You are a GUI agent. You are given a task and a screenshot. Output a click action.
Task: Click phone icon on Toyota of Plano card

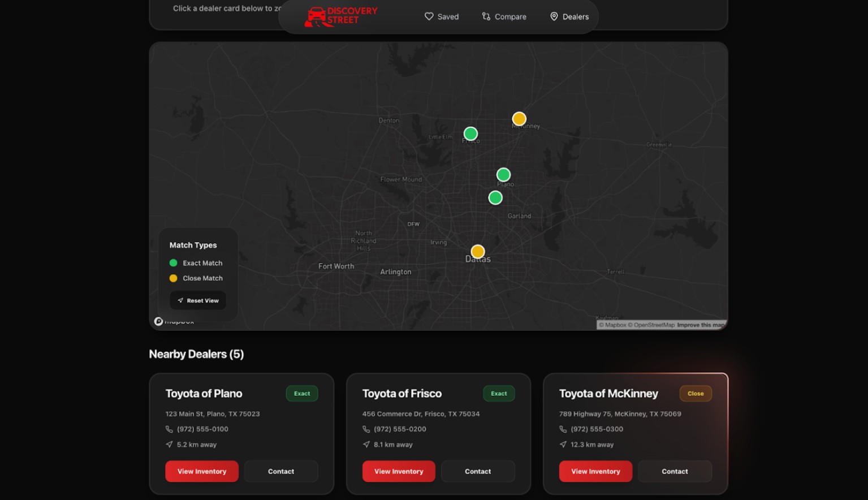tap(169, 429)
